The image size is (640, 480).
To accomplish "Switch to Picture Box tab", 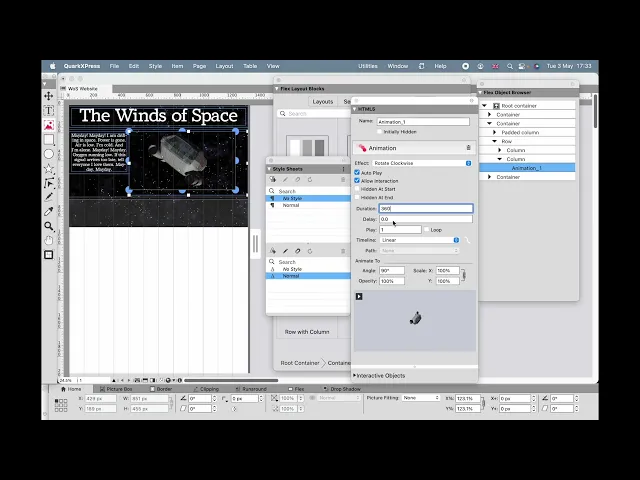I will tap(116, 389).
